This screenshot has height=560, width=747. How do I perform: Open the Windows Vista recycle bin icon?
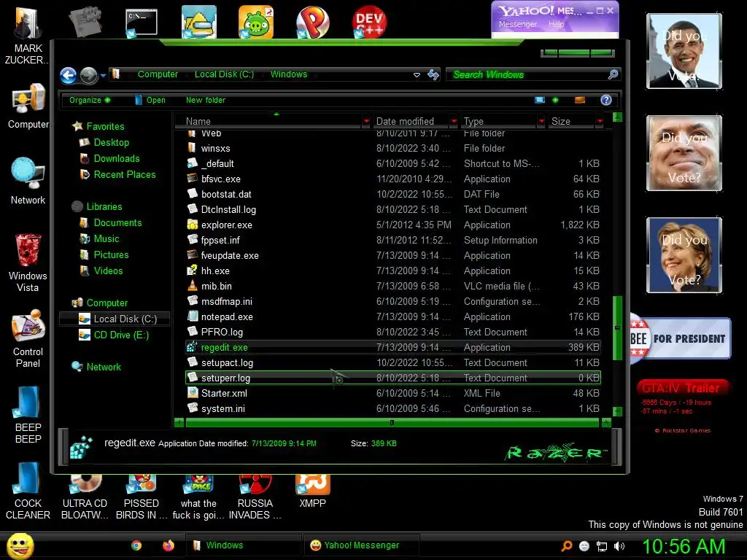28,262
